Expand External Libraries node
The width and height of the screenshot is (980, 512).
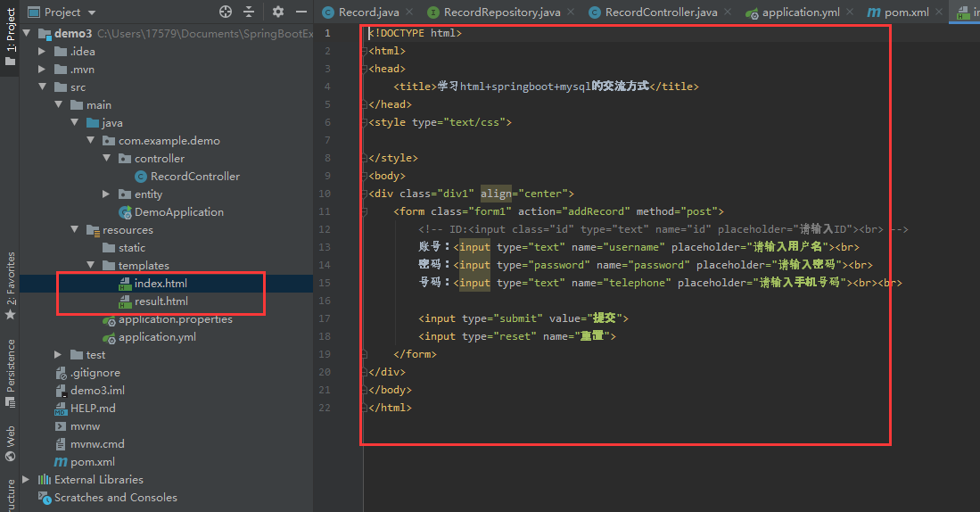(26, 480)
